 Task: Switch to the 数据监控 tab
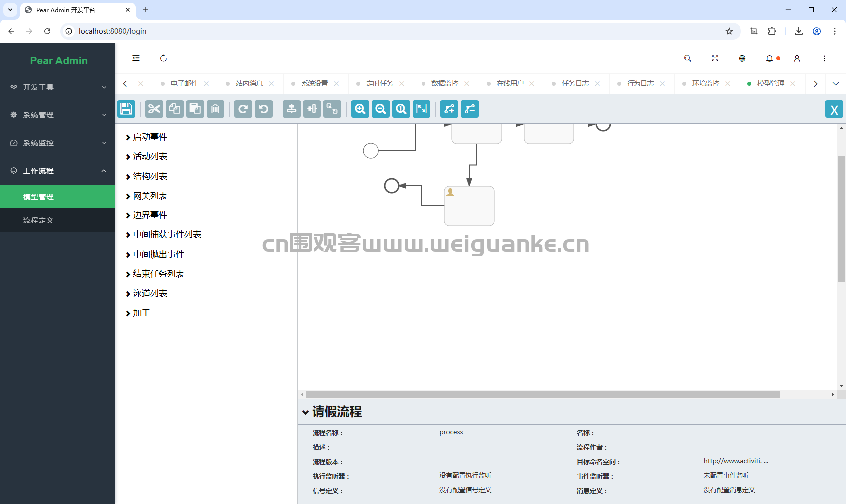445,84
